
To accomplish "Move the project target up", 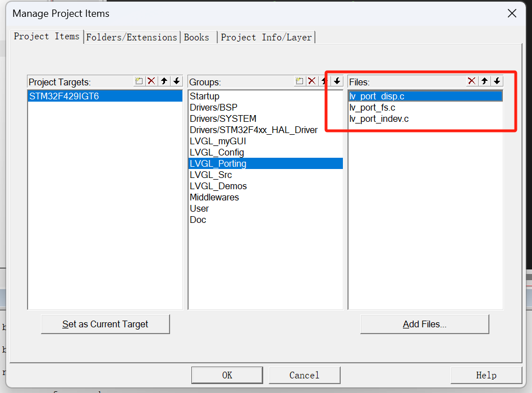I will 164,81.
